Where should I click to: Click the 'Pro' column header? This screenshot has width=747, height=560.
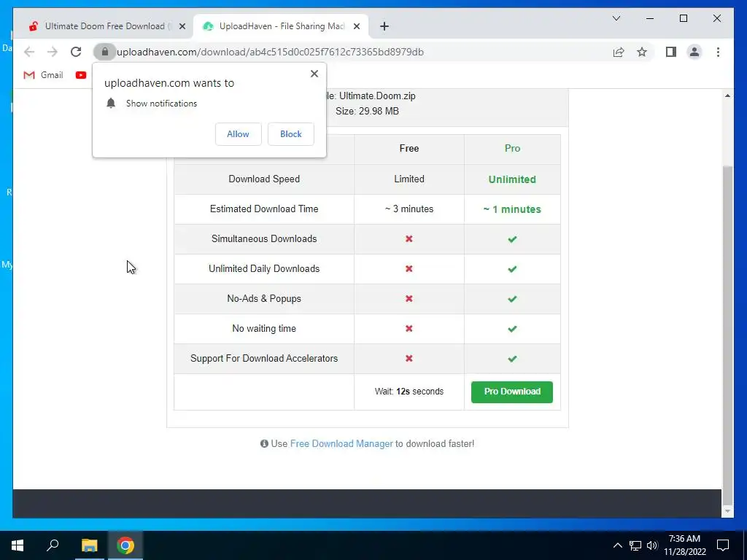pyautogui.click(x=512, y=148)
